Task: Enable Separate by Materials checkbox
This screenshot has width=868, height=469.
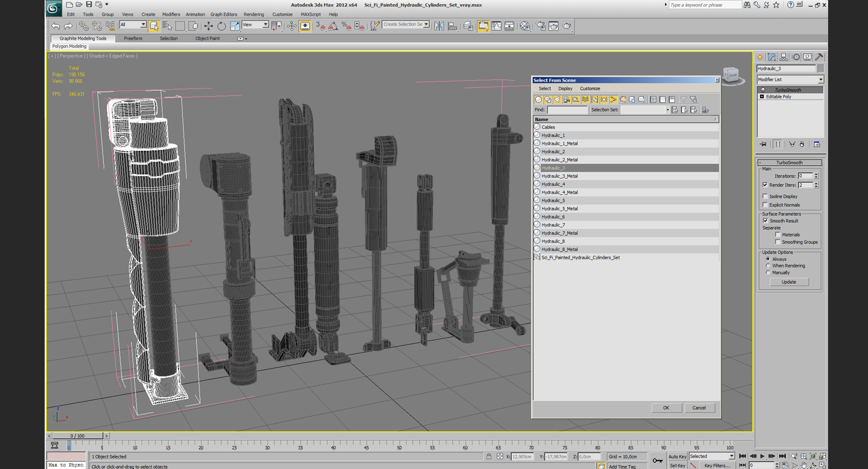Action: click(778, 235)
